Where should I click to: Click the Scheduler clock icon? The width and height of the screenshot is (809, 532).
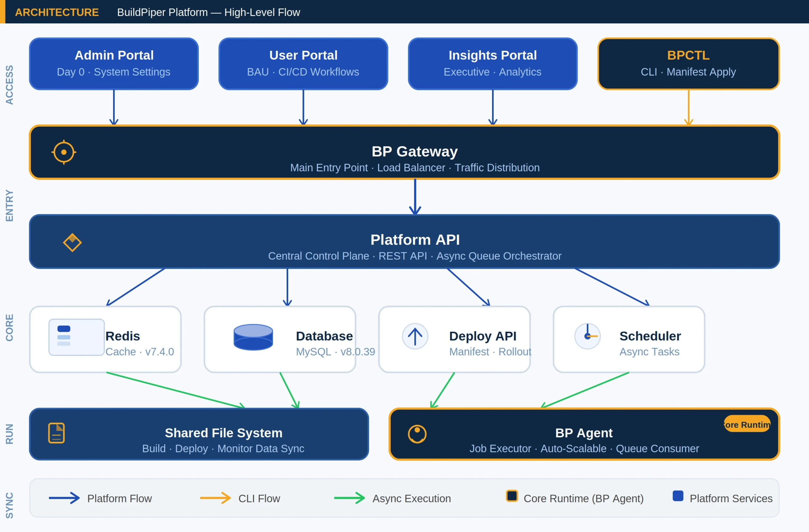click(x=587, y=336)
